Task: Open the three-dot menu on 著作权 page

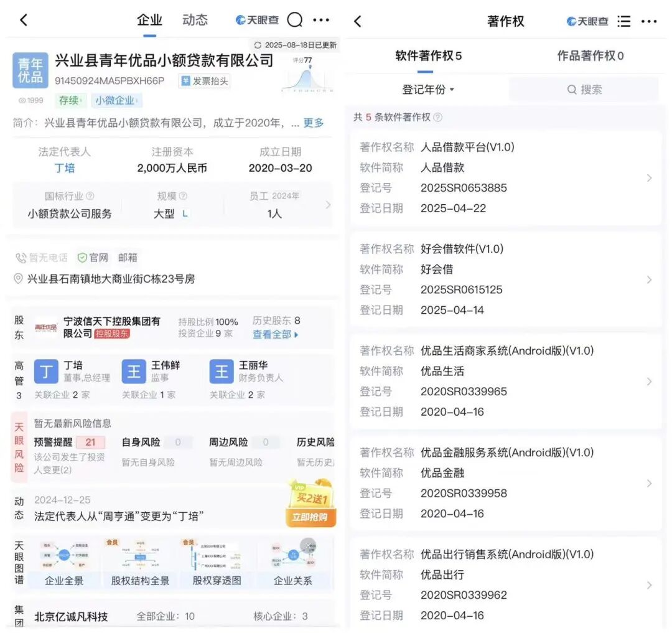Action: tap(649, 21)
